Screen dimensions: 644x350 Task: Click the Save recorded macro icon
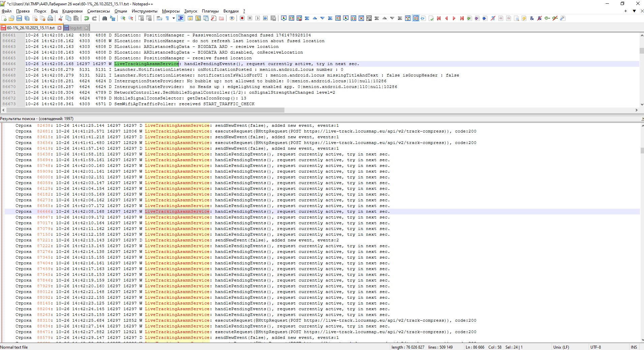tap(273, 18)
